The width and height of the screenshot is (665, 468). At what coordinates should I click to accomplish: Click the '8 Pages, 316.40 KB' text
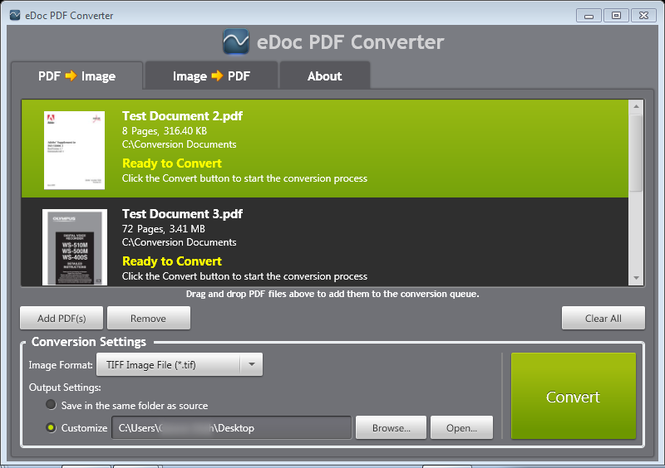tap(165, 131)
